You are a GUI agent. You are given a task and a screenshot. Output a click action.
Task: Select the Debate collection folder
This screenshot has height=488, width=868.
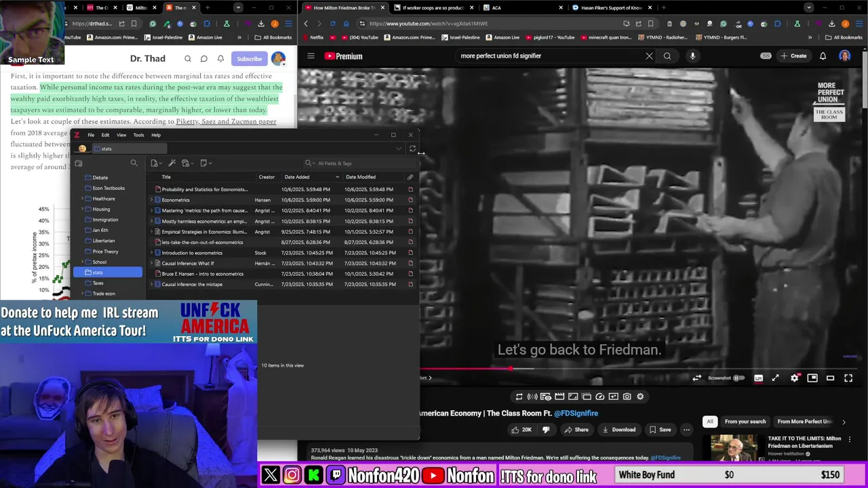coord(100,178)
